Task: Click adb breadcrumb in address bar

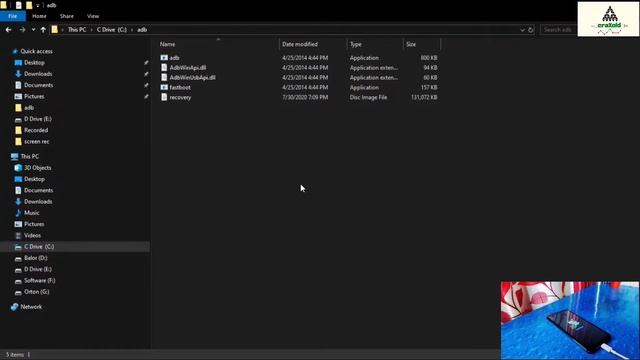Action: 142,29
